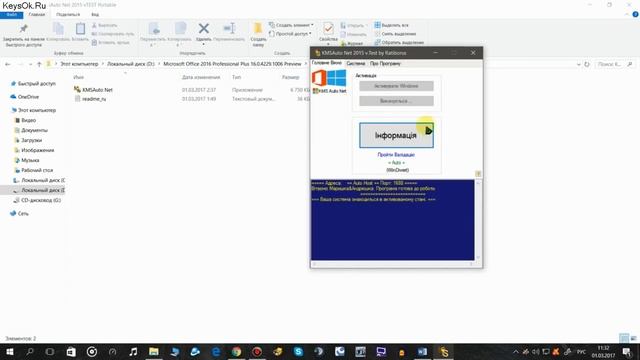Image resolution: width=640 pixels, height=360 pixels.
Task: Click the Up one level arrow
Action: [39, 64]
